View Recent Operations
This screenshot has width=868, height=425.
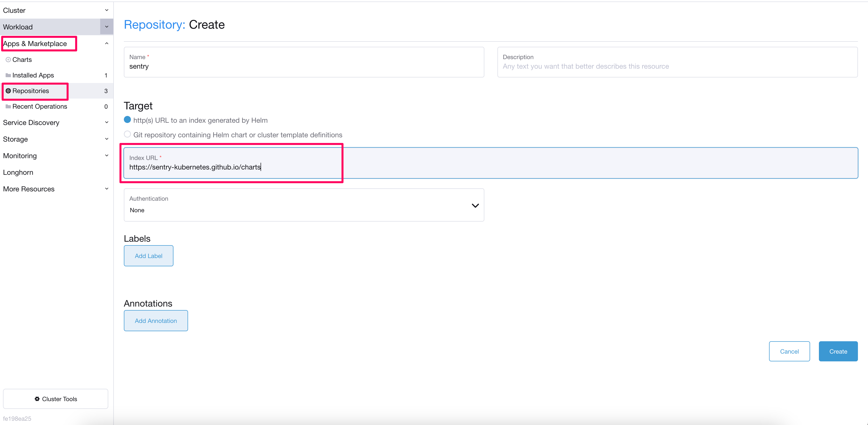point(40,106)
